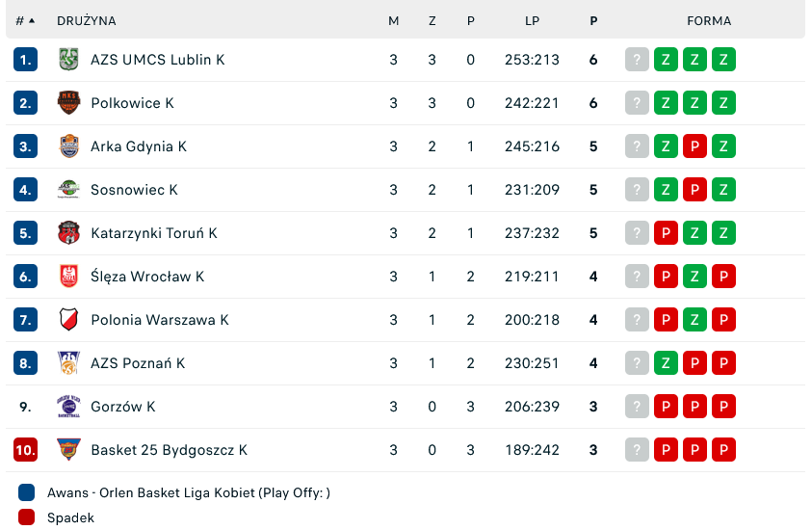Click the blue Awans legend color square
This screenshot has width=812, height=530.
pyautogui.click(x=27, y=492)
